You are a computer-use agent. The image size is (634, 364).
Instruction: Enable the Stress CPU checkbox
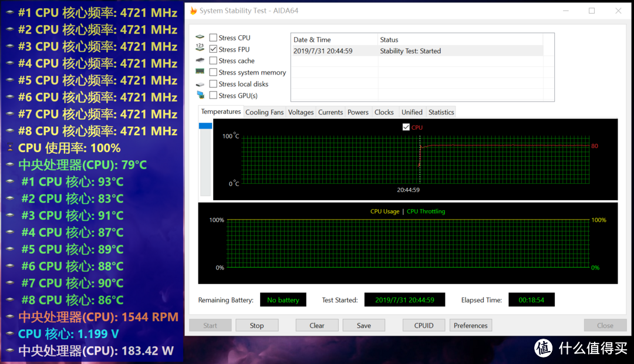click(x=213, y=38)
